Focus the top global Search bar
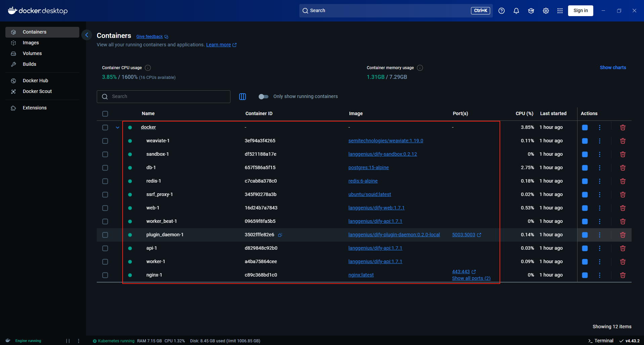644x345 pixels. (396, 11)
